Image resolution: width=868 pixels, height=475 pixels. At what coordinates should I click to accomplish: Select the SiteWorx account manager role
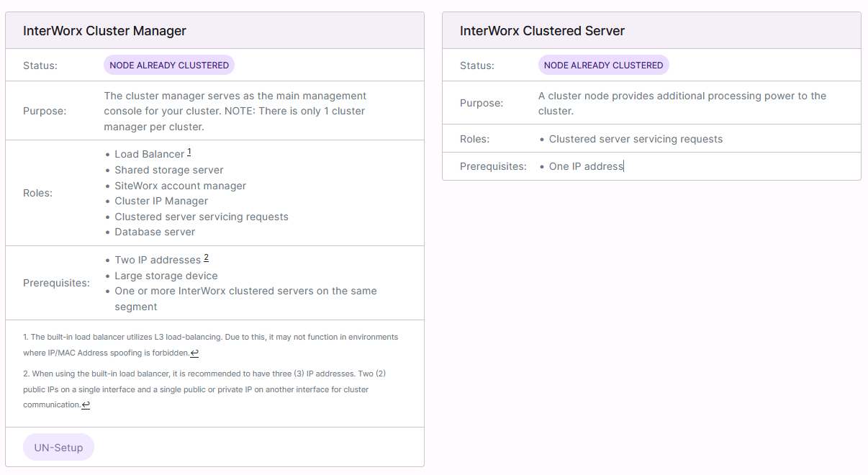tap(180, 186)
